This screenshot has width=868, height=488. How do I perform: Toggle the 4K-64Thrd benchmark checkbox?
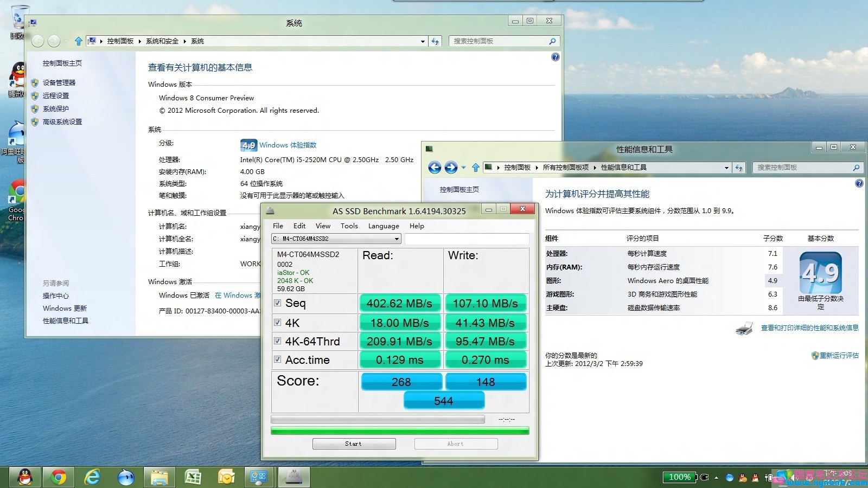tap(278, 341)
